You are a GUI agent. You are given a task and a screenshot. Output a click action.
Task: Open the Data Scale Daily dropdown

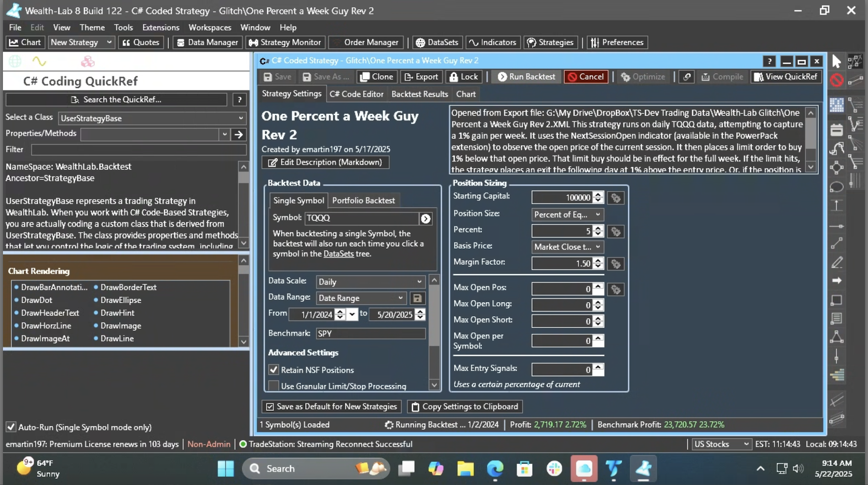click(370, 282)
